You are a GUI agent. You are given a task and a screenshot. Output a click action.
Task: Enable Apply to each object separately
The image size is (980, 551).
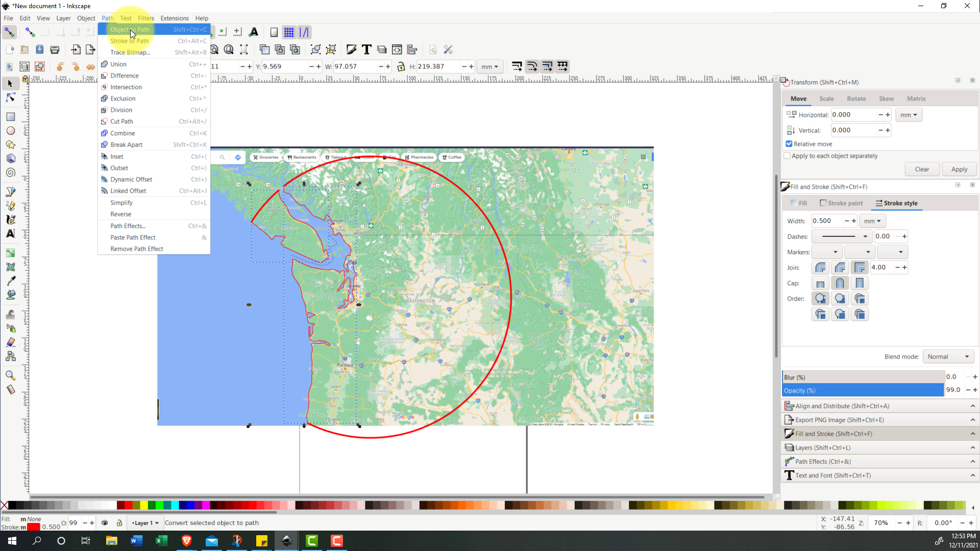tap(787, 156)
